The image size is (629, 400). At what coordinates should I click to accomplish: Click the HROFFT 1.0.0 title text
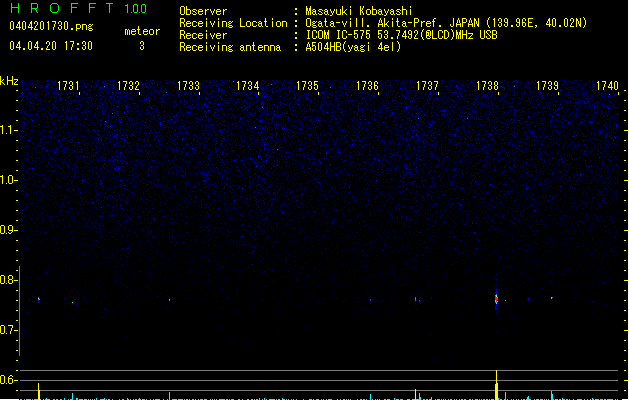[78, 8]
